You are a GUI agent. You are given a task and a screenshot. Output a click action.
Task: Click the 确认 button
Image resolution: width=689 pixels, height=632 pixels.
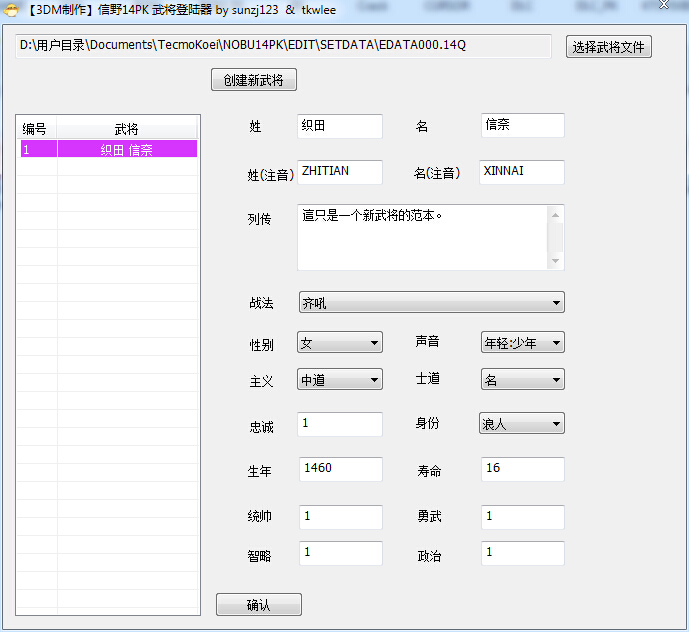point(258,604)
